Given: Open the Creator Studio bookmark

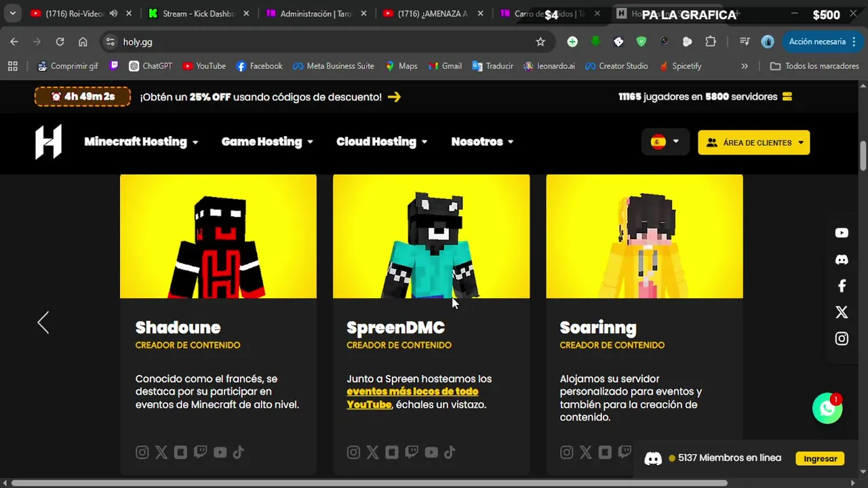Looking at the screenshot, I should [616, 66].
